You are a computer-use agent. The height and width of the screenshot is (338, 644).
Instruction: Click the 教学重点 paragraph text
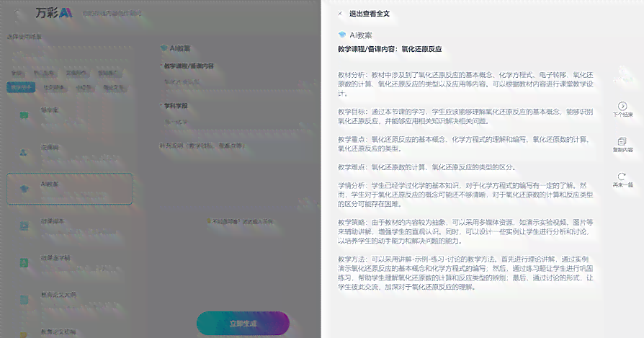464,143
